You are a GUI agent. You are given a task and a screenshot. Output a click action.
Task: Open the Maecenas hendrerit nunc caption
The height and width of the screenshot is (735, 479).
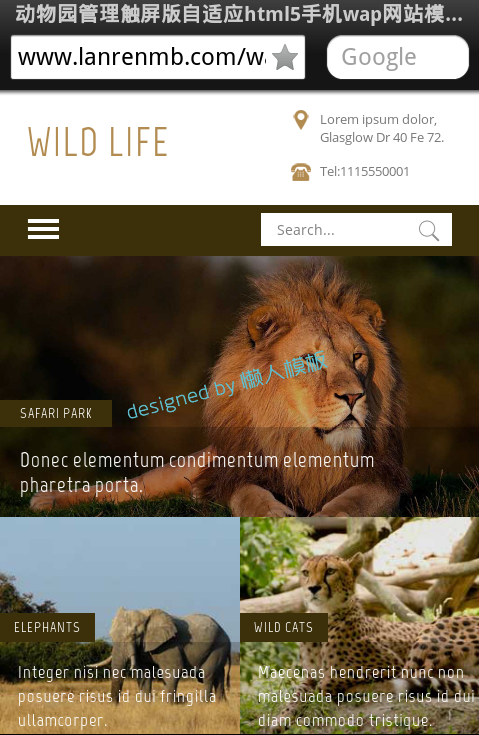366,696
